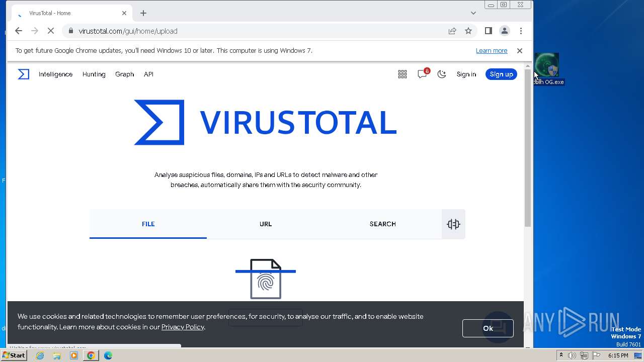The image size is (644, 362).
Task: Open Windows Media Player from taskbar
Action: [x=74, y=355]
